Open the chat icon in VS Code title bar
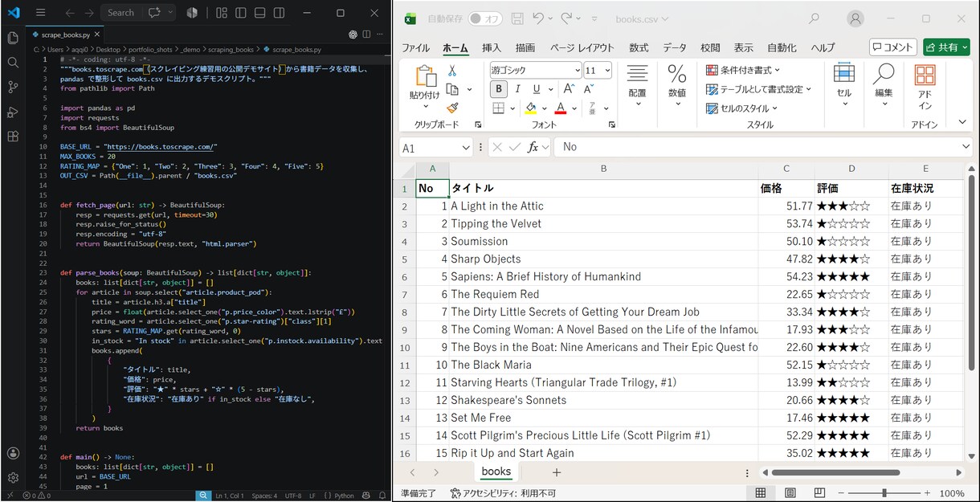The image size is (980, 502). (x=154, y=13)
